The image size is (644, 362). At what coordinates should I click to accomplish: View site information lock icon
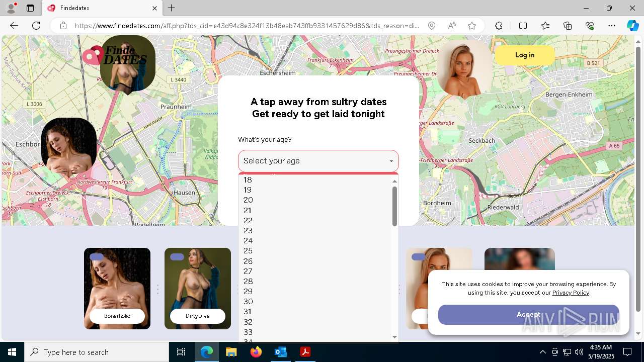coord(63,26)
